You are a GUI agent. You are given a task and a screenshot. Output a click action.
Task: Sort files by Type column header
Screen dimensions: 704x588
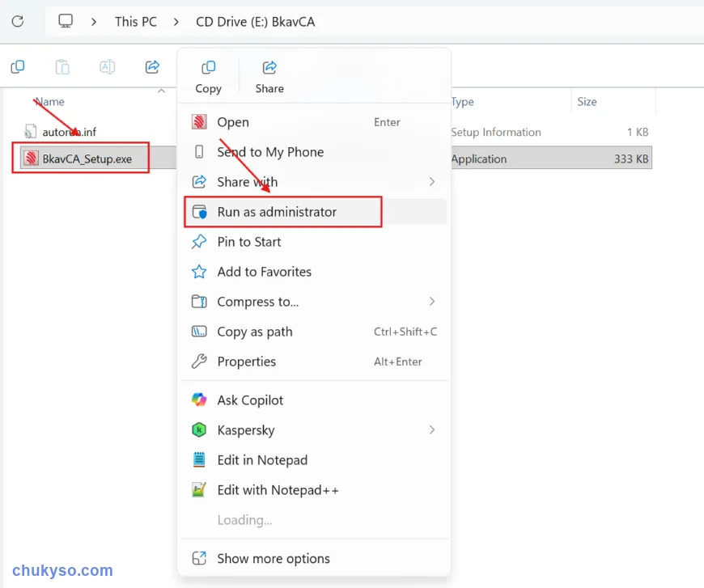point(462,102)
